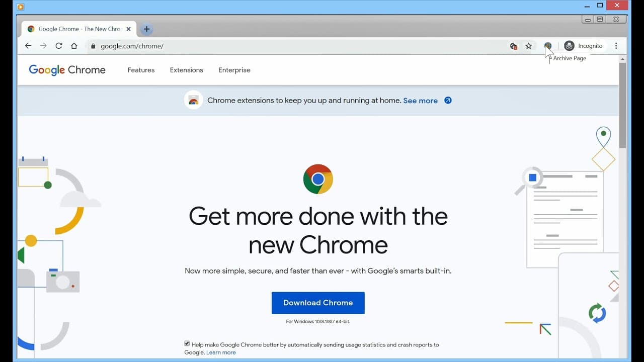Close the Google Chrome tab

[128, 29]
